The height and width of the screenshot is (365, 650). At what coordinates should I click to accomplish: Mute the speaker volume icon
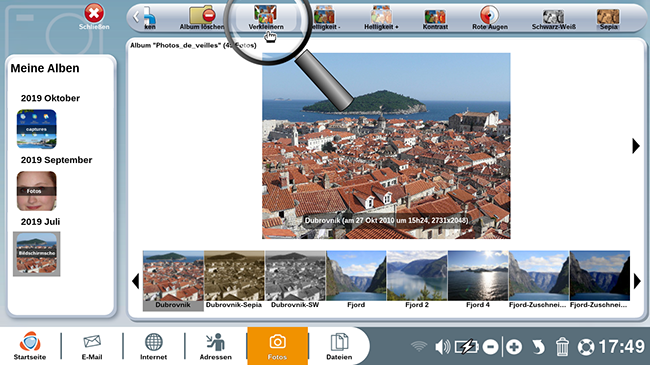point(442,346)
